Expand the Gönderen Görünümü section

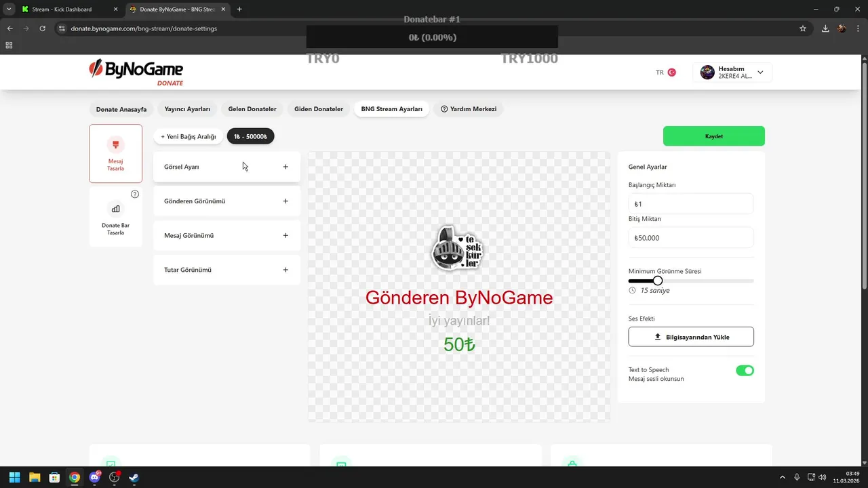(226, 201)
